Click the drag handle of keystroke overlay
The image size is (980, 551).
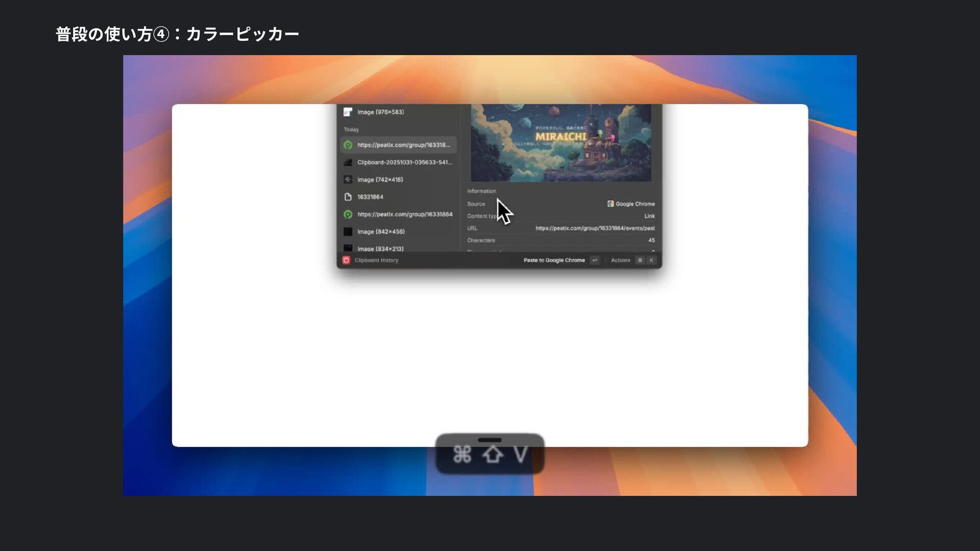(489, 440)
